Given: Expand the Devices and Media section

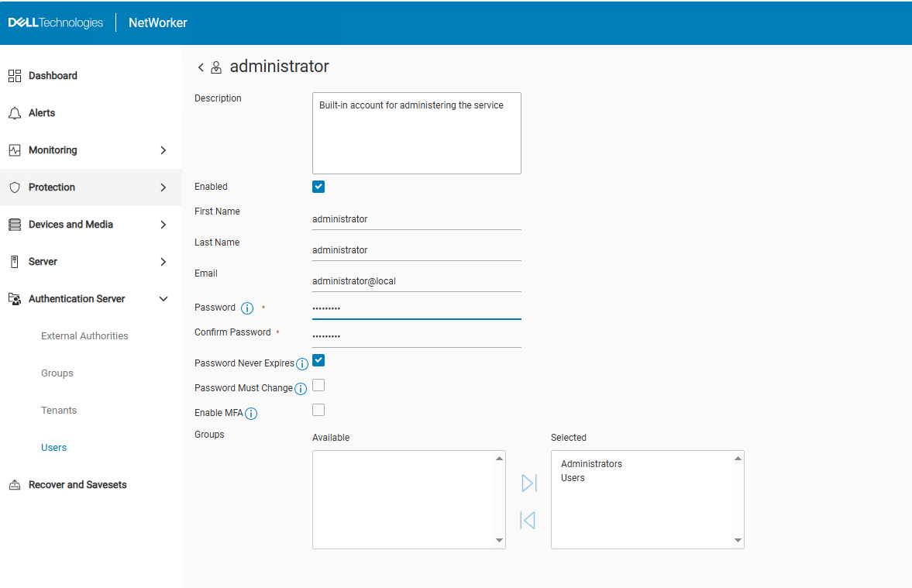Looking at the screenshot, I should (x=163, y=224).
